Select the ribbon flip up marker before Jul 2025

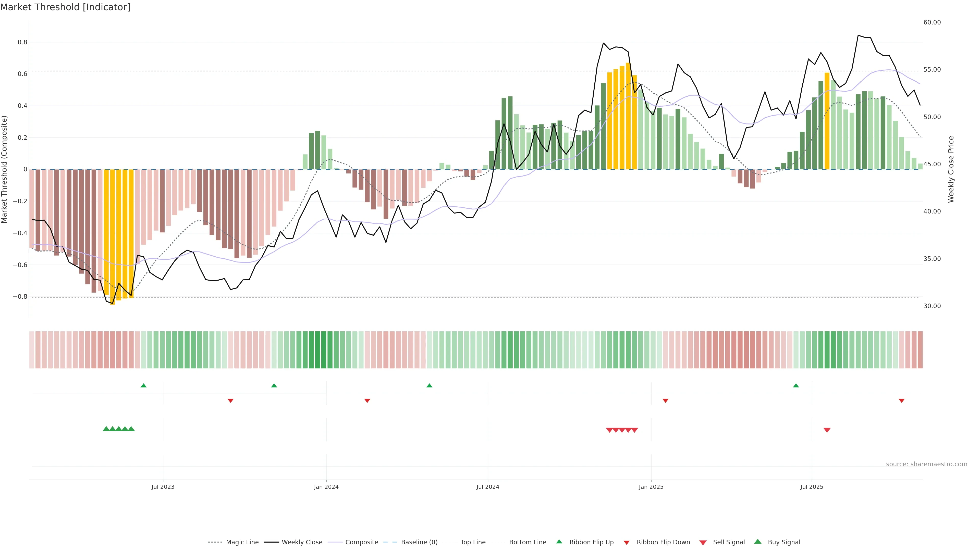(796, 386)
